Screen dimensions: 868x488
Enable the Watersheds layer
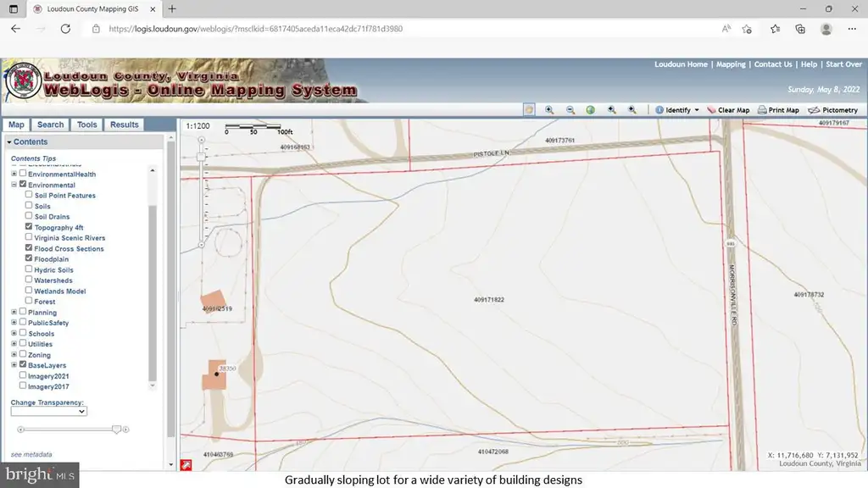pyautogui.click(x=29, y=280)
